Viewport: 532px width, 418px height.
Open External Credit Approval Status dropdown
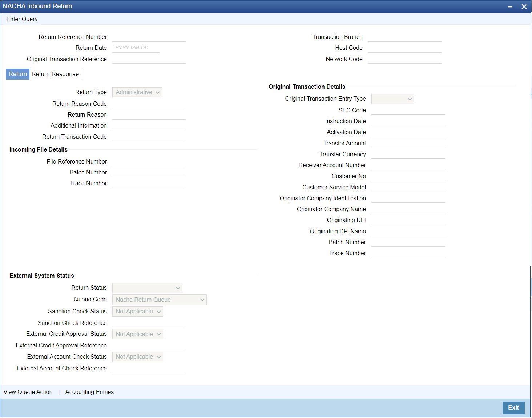(x=137, y=334)
